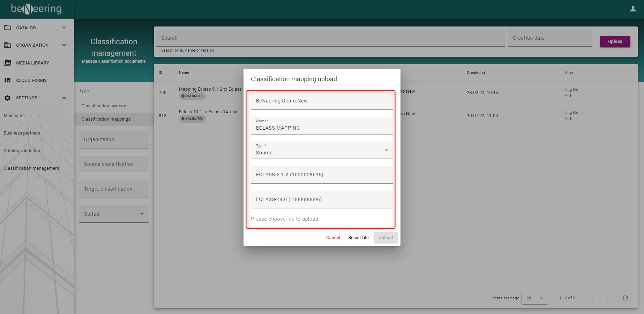
Task: Click the refresh icon in pagination
Action: coord(625,298)
